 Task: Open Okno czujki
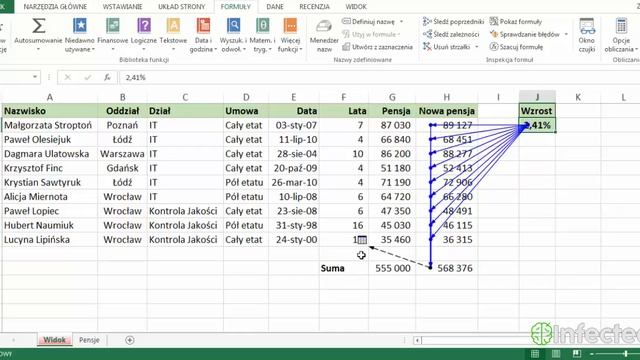(x=587, y=36)
